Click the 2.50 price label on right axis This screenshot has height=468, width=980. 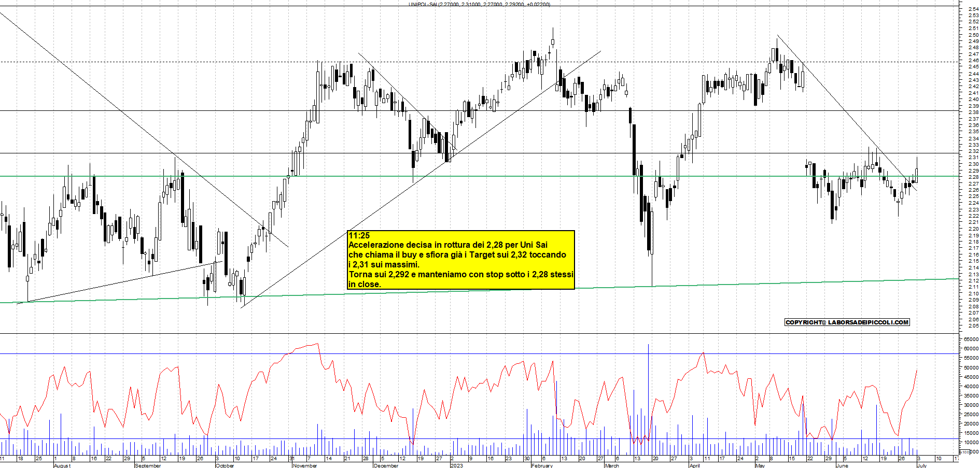point(973,35)
